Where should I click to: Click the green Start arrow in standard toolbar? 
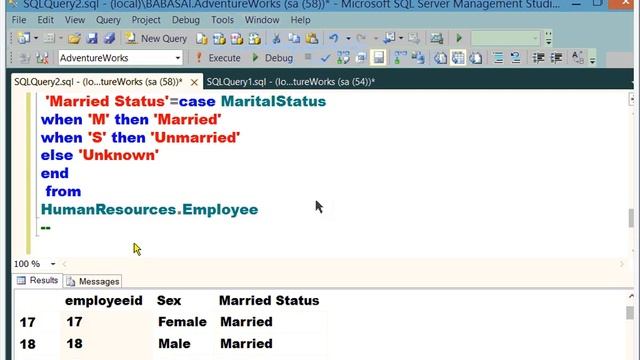pos(459,38)
